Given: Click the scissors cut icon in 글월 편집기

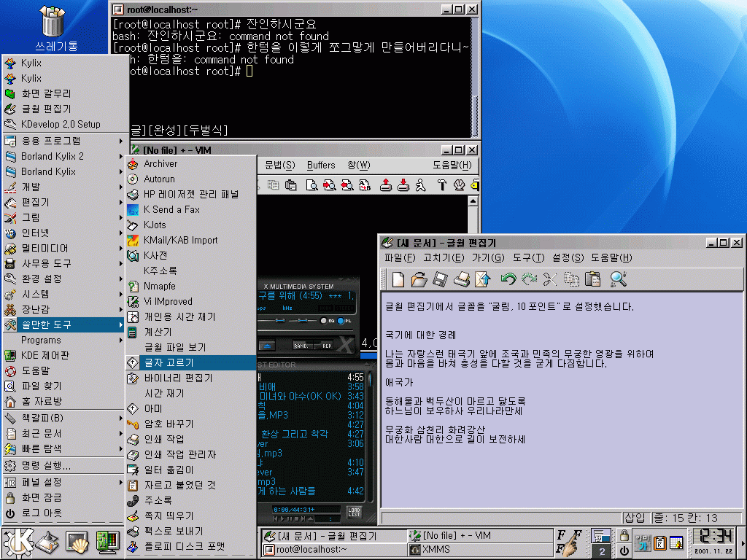Looking at the screenshot, I should point(550,279).
